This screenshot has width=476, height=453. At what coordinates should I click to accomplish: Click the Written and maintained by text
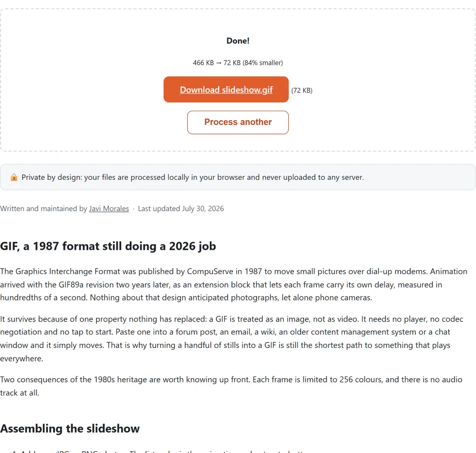tap(43, 209)
